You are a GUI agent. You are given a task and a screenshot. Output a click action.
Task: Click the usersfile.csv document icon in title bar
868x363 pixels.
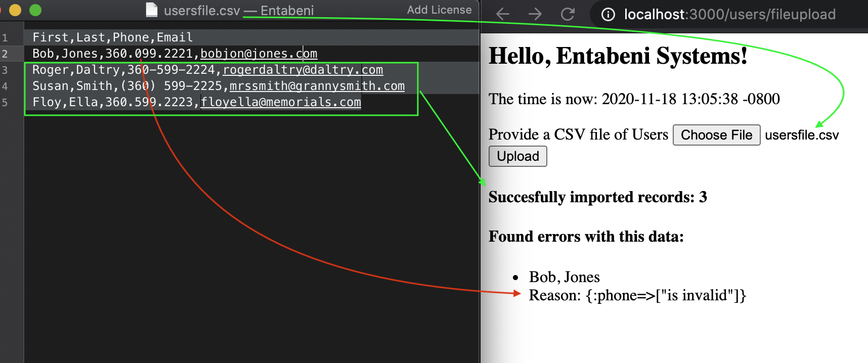tap(151, 10)
